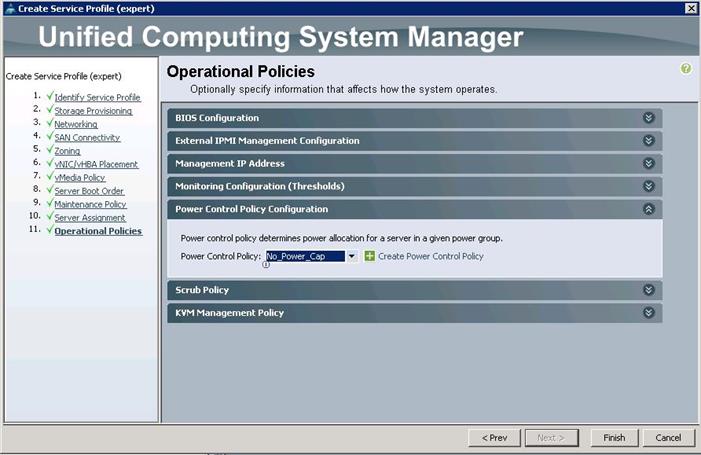Go to Storage Provisioning step

93,111
